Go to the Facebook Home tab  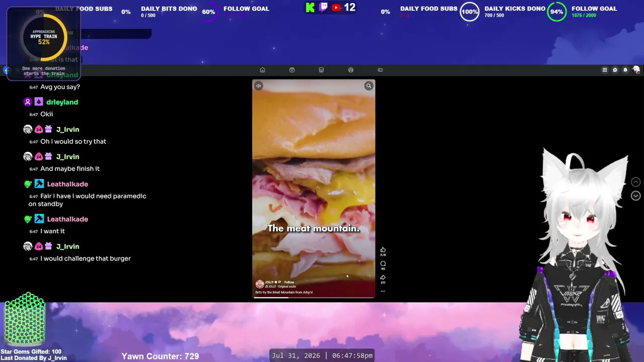[x=262, y=70]
